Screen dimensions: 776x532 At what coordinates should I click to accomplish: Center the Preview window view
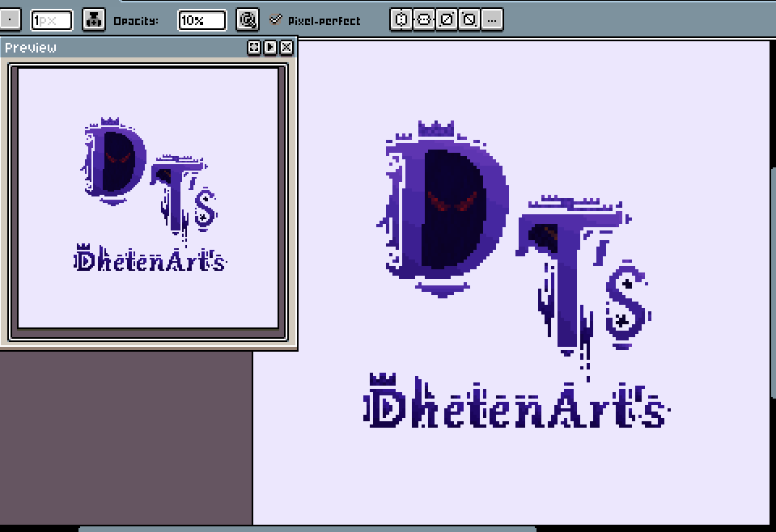[254, 48]
